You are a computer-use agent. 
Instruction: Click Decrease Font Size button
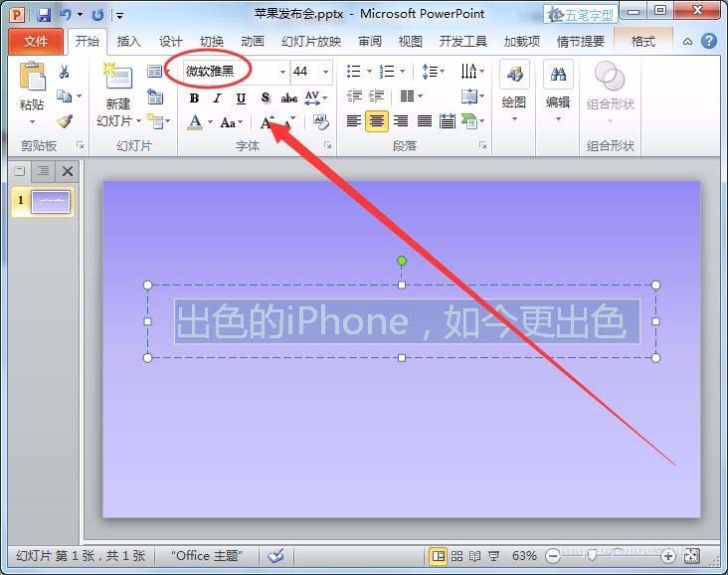[x=289, y=122]
